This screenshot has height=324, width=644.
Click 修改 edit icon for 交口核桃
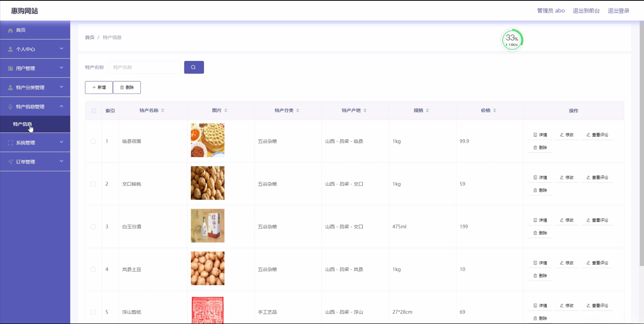562,178
